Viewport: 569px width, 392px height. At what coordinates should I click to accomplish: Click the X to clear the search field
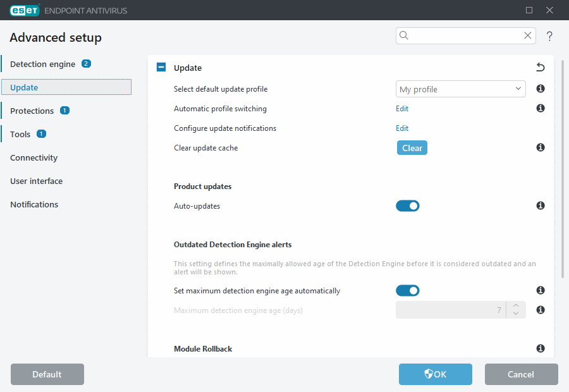pyautogui.click(x=527, y=35)
